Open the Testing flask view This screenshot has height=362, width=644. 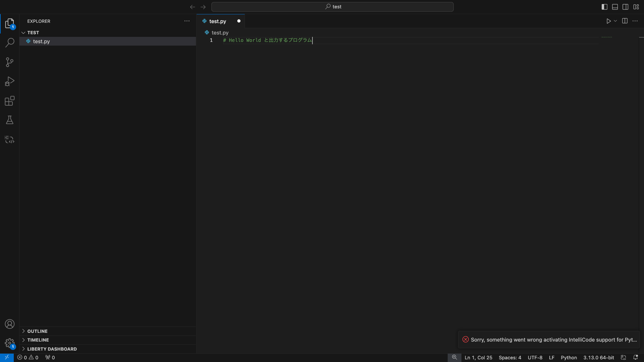coord(10,120)
